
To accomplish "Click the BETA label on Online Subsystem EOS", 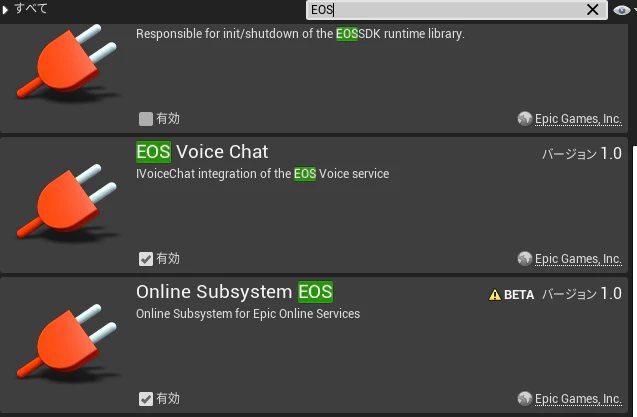I will coord(519,295).
